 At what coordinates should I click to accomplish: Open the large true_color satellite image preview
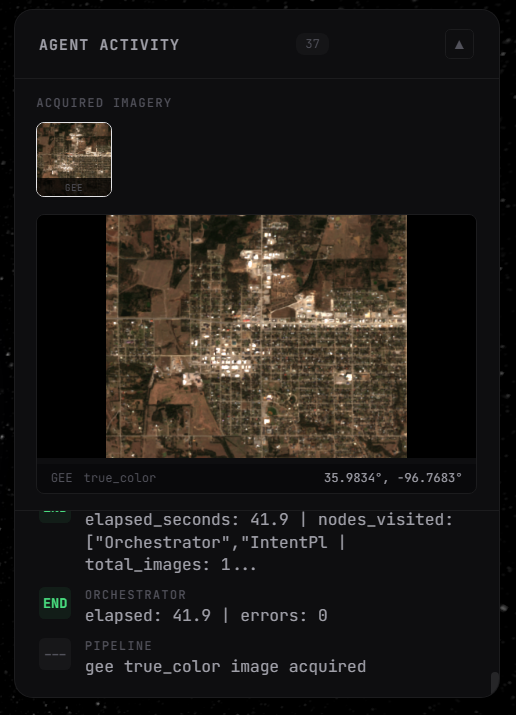(x=256, y=337)
